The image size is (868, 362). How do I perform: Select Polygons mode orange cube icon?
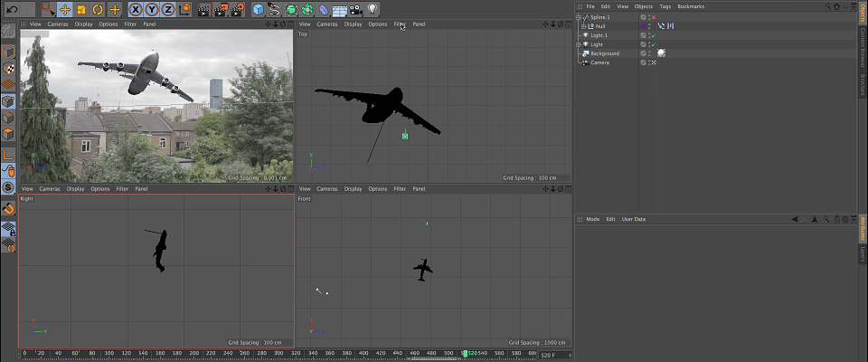point(8,134)
